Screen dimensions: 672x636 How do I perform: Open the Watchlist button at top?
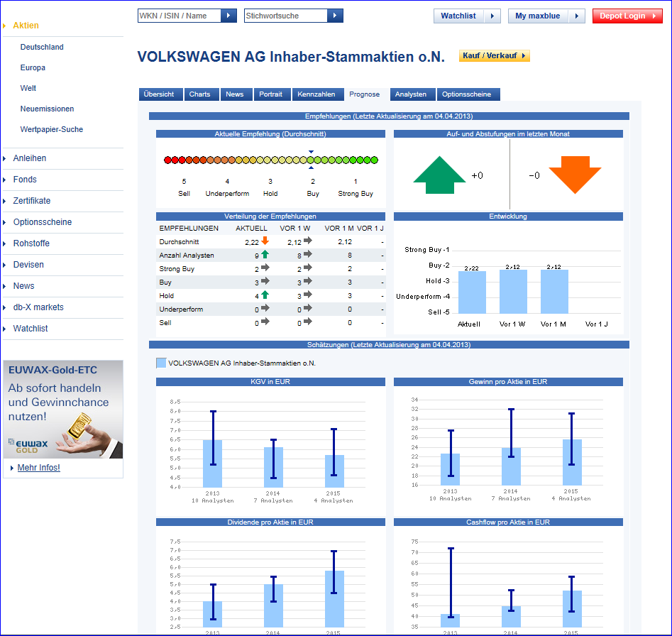(x=467, y=16)
